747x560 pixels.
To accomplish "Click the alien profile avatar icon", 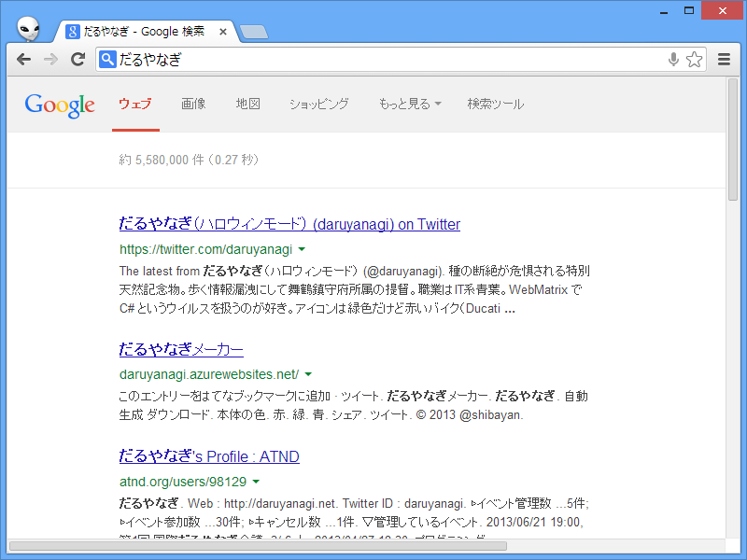I will (28, 29).
